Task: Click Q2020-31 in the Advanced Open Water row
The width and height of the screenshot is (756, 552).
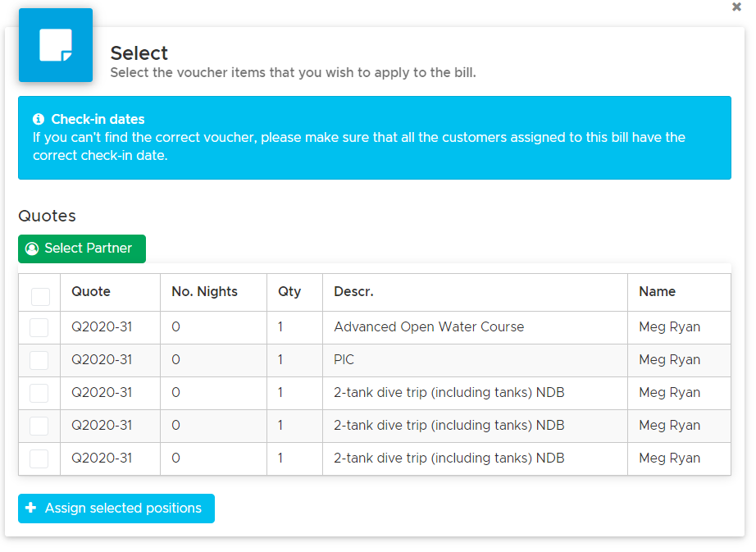Action: click(x=102, y=327)
